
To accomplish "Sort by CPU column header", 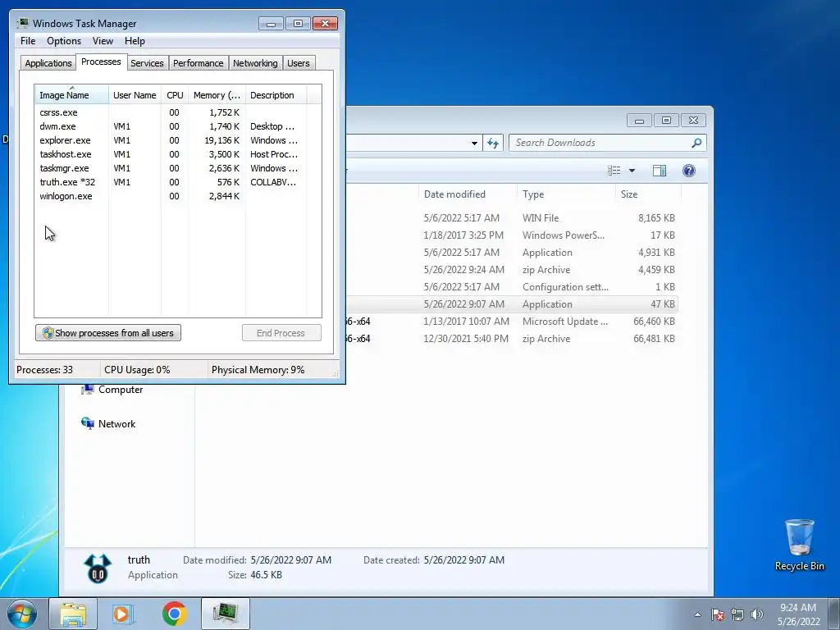I will (175, 95).
